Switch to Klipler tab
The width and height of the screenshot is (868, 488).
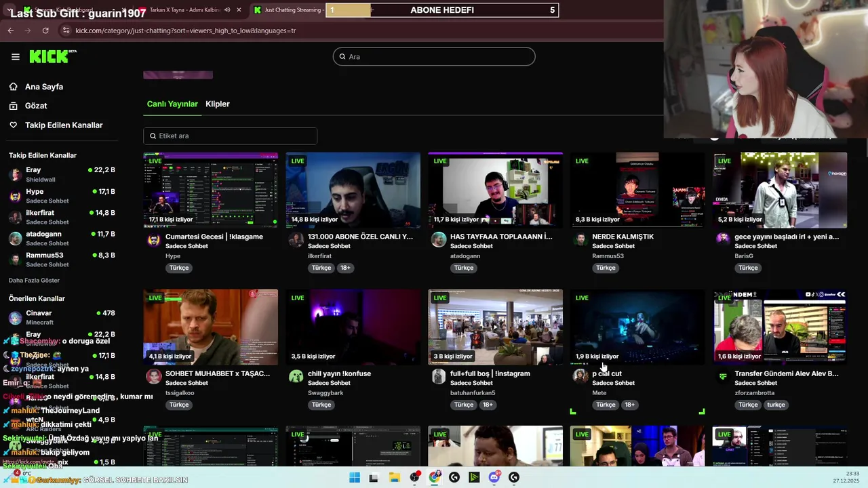pyautogui.click(x=218, y=104)
